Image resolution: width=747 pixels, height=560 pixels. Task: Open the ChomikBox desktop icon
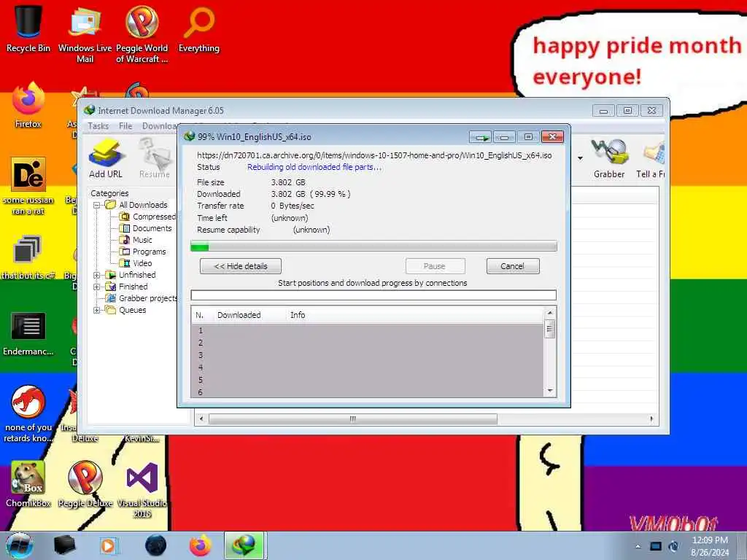(x=28, y=484)
